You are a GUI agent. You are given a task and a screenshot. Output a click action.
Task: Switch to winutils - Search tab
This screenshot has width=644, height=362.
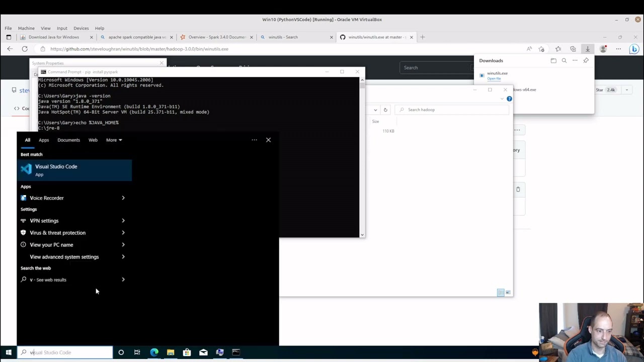tap(283, 37)
